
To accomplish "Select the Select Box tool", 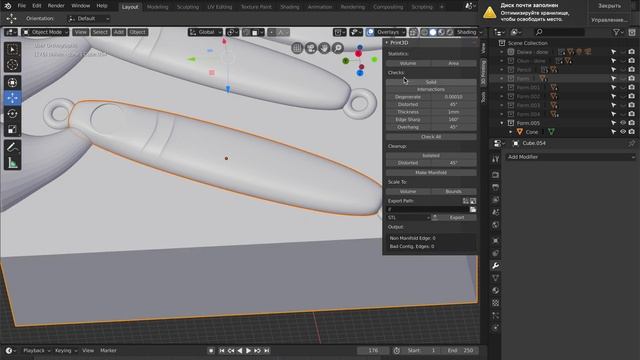I will [x=12, y=50].
